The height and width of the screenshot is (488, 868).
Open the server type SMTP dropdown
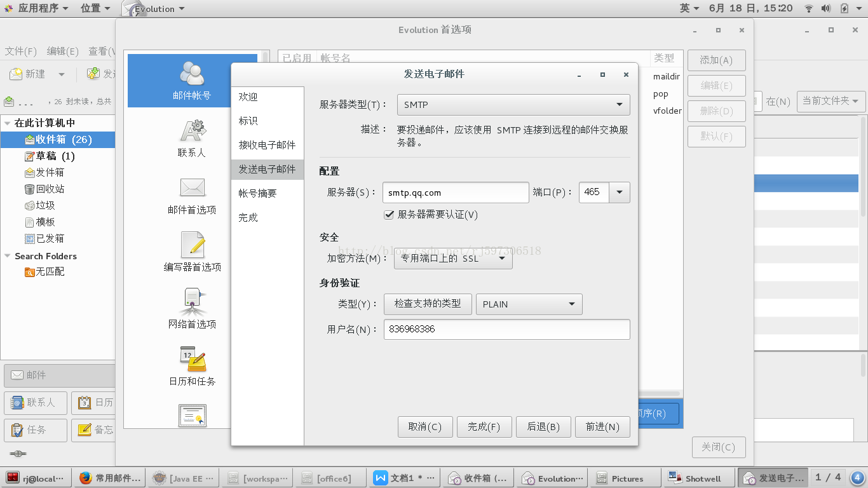[x=513, y=104]
